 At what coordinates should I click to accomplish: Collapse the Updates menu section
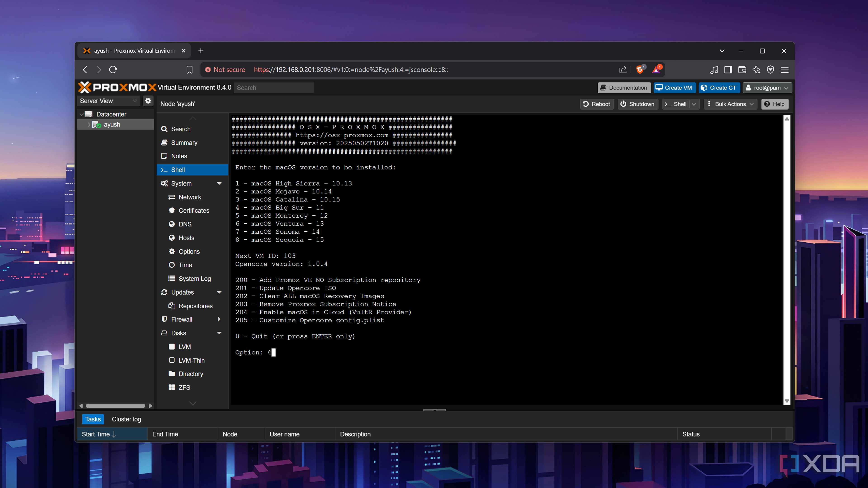[x=219, y=292]
